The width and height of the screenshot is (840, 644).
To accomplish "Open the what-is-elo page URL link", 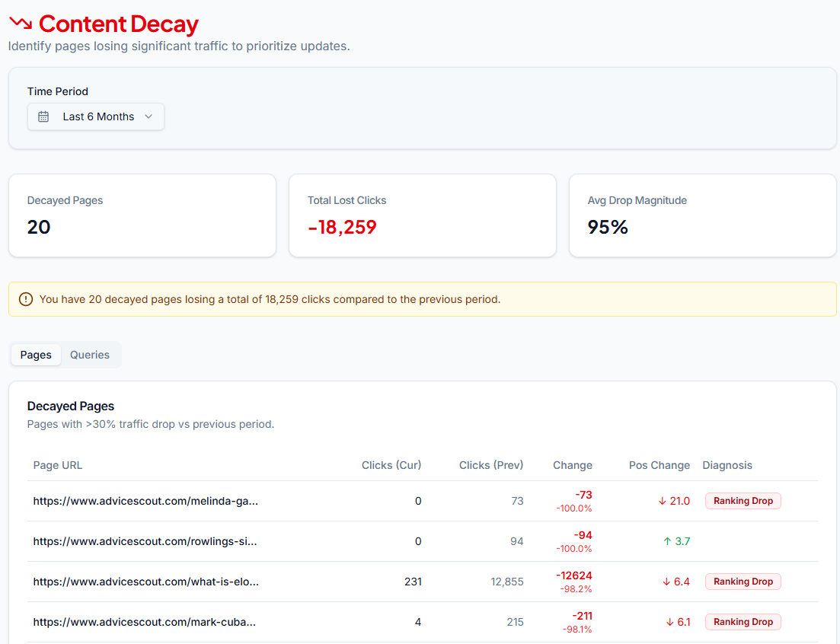I will (x=145, y=582).
